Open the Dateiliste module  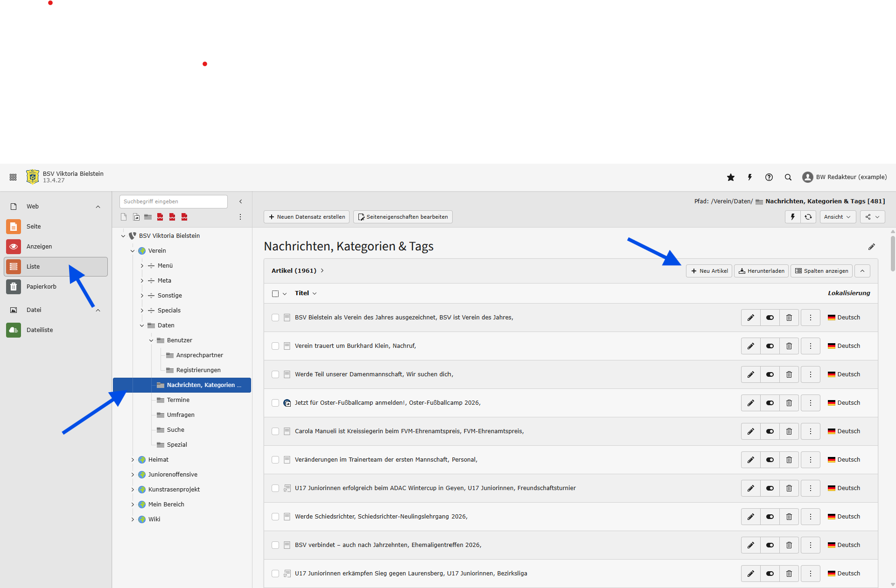[40, 330]
